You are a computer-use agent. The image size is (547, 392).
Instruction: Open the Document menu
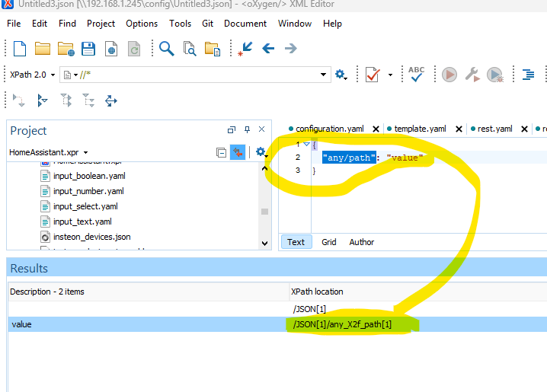pos(245,24)
